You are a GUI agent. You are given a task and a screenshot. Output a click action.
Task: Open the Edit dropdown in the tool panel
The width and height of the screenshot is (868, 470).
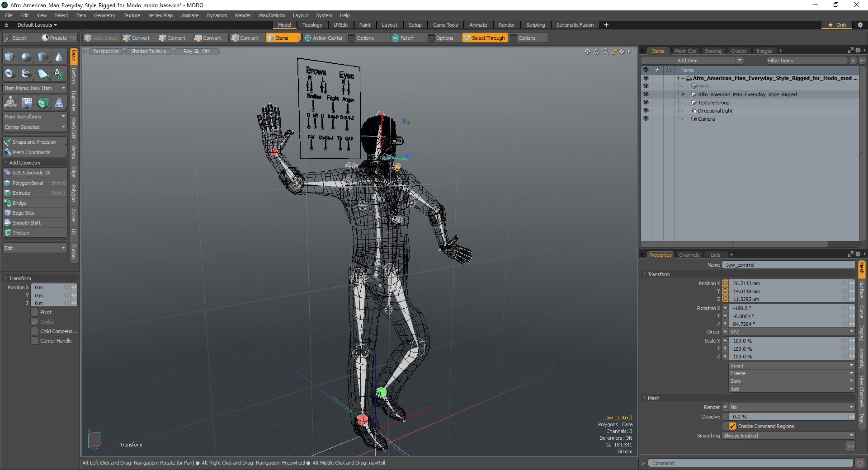pos(35,248)
